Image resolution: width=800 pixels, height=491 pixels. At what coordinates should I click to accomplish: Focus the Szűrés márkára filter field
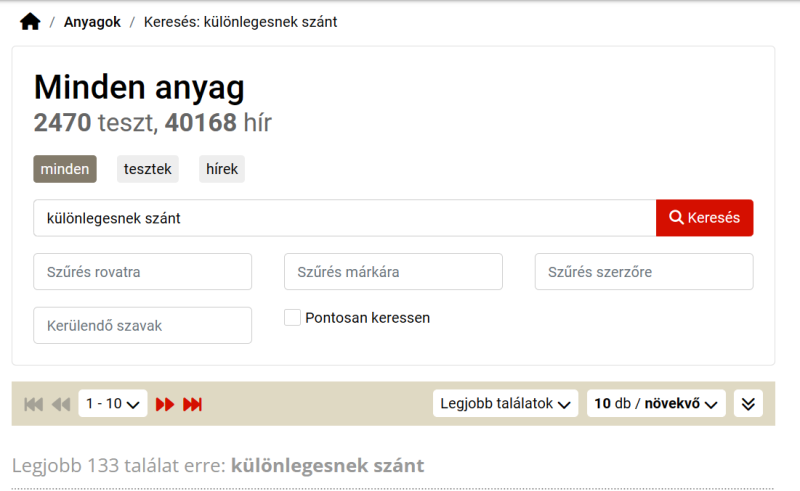click(393, 272)
